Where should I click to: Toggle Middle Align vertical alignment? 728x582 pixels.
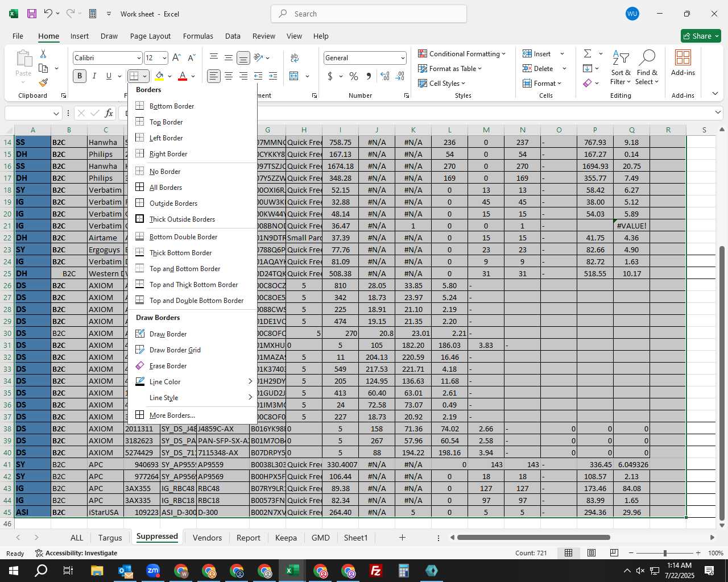(229, 57)
